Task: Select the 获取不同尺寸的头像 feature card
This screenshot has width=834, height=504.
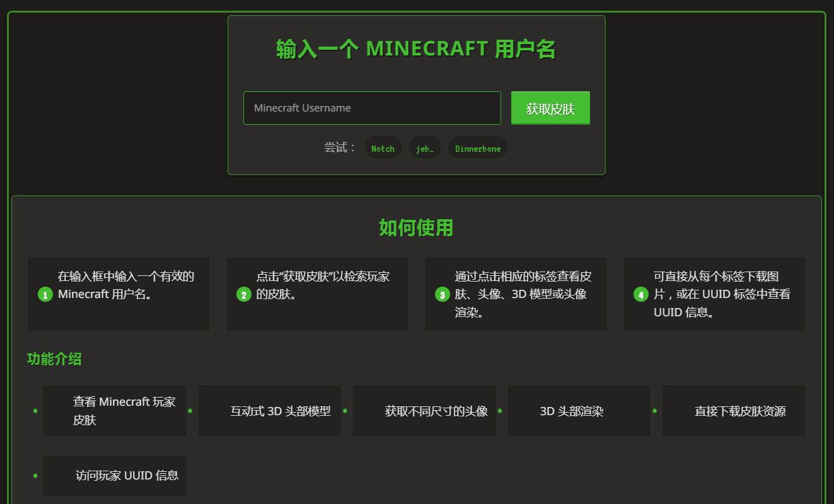Action: tap(424, 411)
